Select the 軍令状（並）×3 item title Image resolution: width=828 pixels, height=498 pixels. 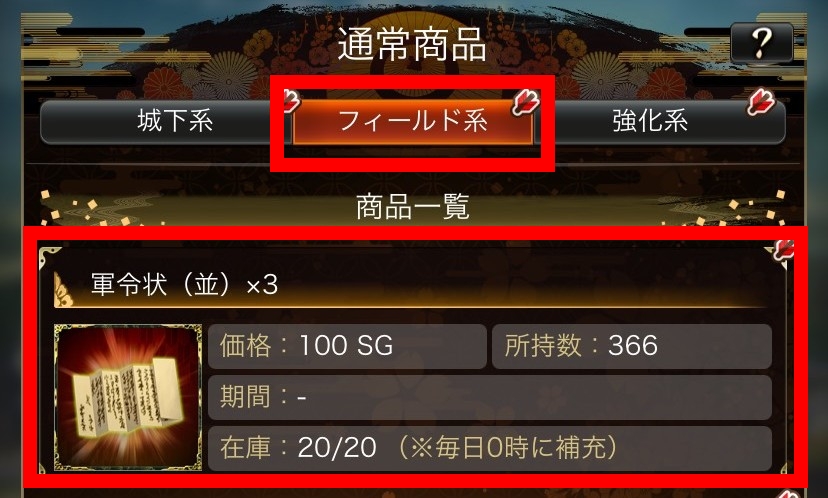[x=184, y=285]
